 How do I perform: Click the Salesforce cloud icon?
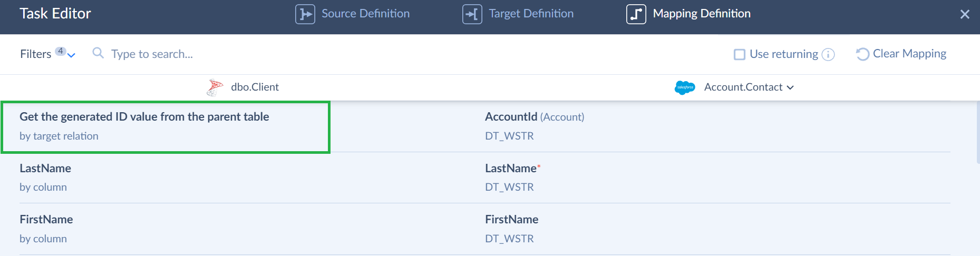coord(685,87)
